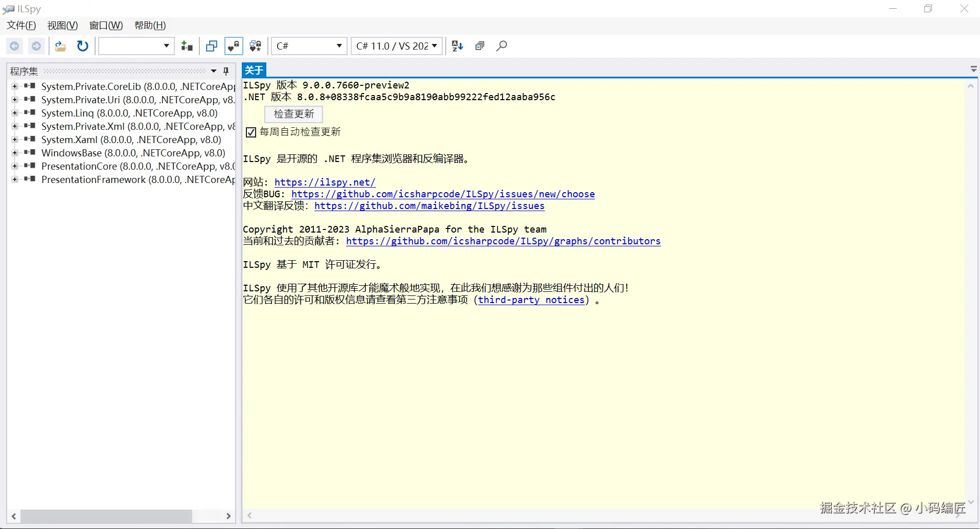Screen dimensions: 980x529
Task: Expand the System.Xaml node
Action: tap(15, 139)
